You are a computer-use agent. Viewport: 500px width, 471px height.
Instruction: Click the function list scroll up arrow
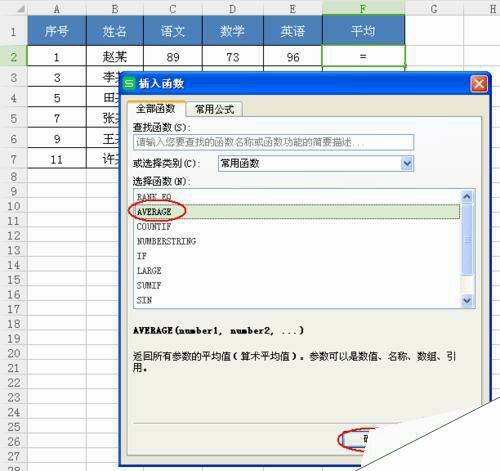point(467,197)
